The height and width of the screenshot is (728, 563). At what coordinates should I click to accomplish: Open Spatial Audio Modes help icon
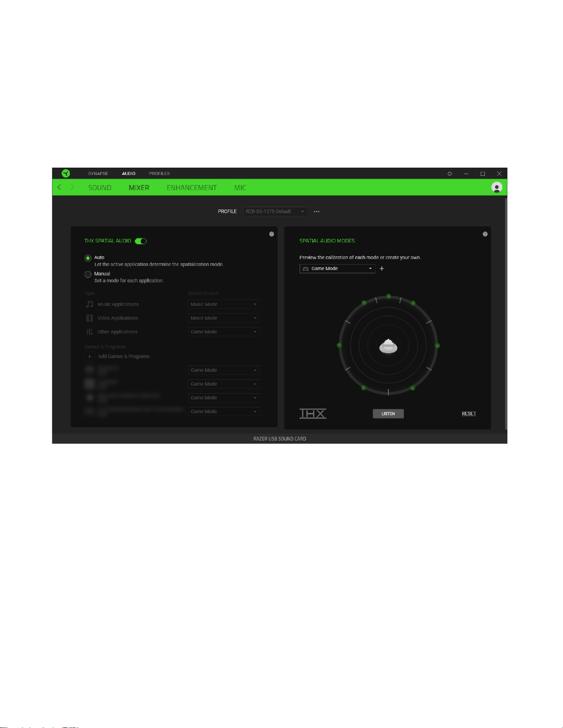[x=485, y=234]
